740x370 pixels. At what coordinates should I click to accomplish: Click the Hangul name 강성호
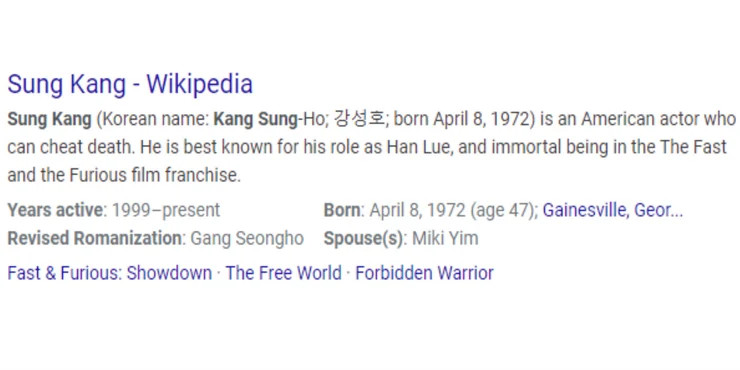[359, 119]
